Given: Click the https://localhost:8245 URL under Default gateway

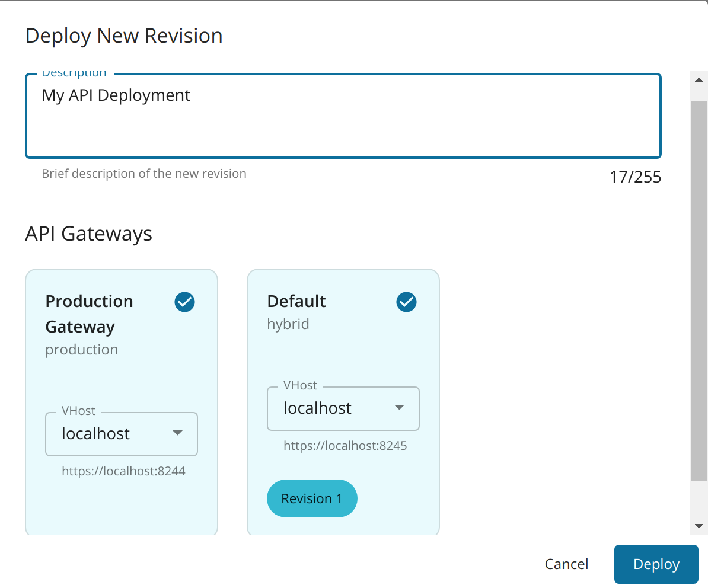Looking at the screenshot, I should pyautogui.click(x=345, y=445).
